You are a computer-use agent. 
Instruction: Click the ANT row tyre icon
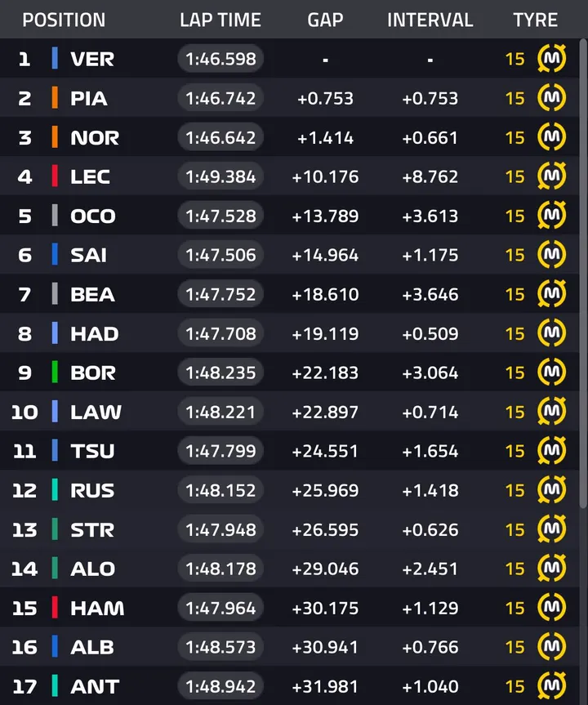(551, 686)
